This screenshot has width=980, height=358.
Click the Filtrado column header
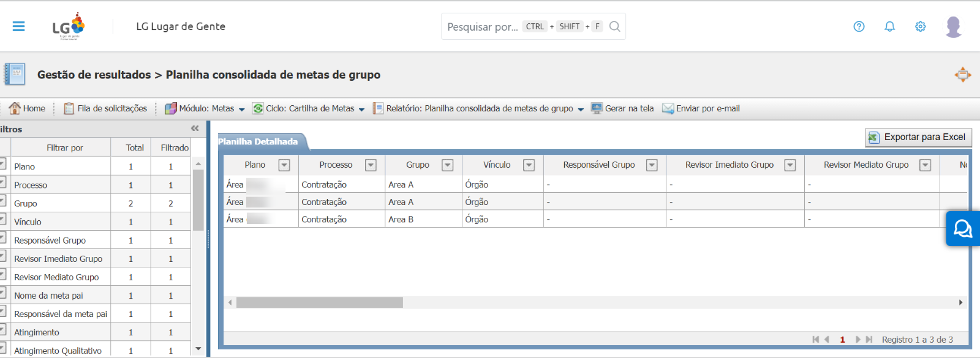pyautogui.click(x=171, y=147)
